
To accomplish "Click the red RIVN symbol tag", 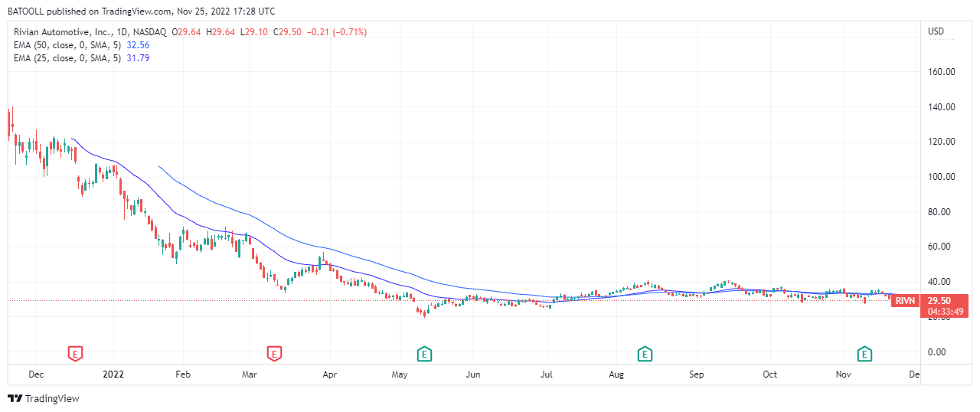I will tap(905, 301).
